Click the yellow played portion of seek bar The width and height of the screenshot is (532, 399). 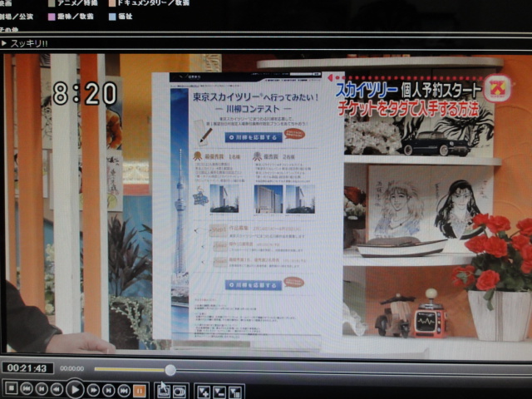click(x=130, y=369)
